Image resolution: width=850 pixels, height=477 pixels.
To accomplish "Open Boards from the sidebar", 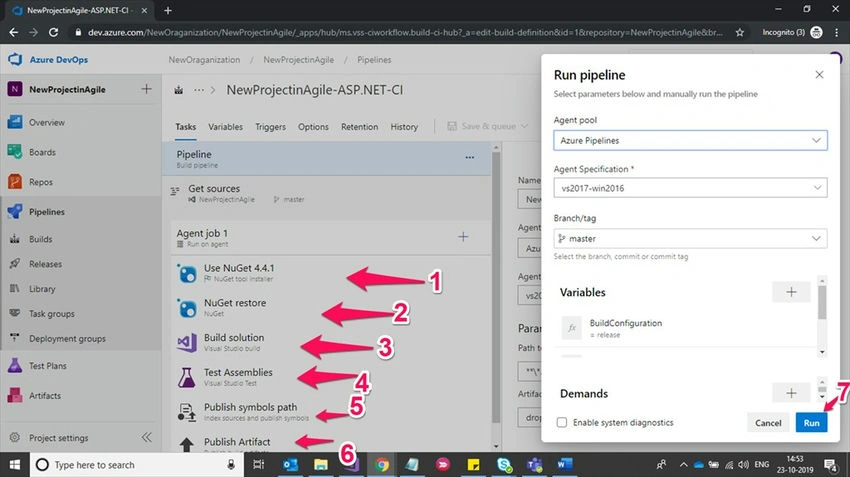I will click(x=42, y=152).
